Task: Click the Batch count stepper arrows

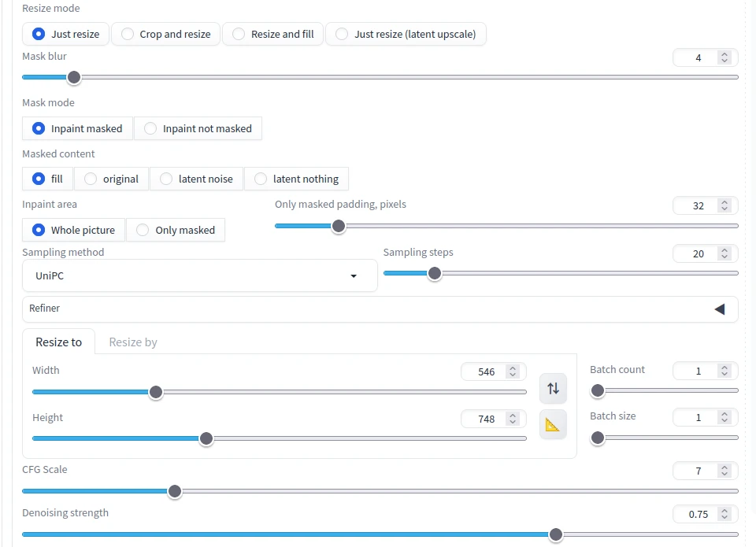Action: [724, 371]
